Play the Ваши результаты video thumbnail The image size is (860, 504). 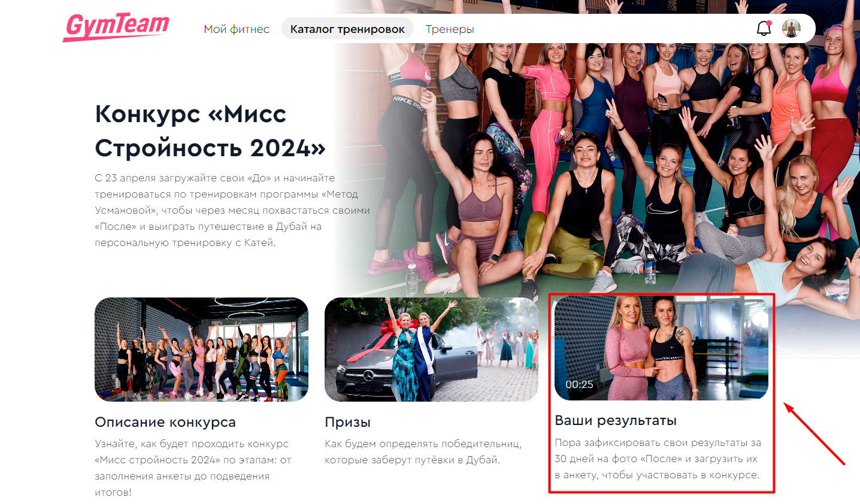[x=661, y=348]
